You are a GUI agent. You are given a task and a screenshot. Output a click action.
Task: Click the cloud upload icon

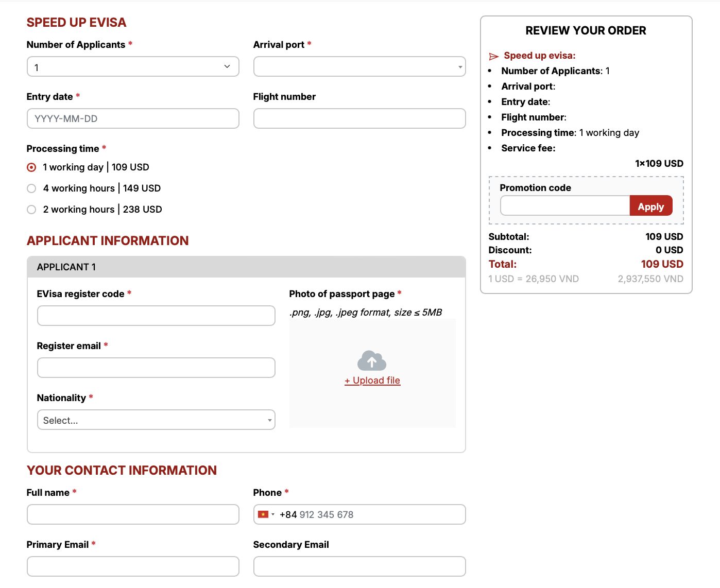371,361
